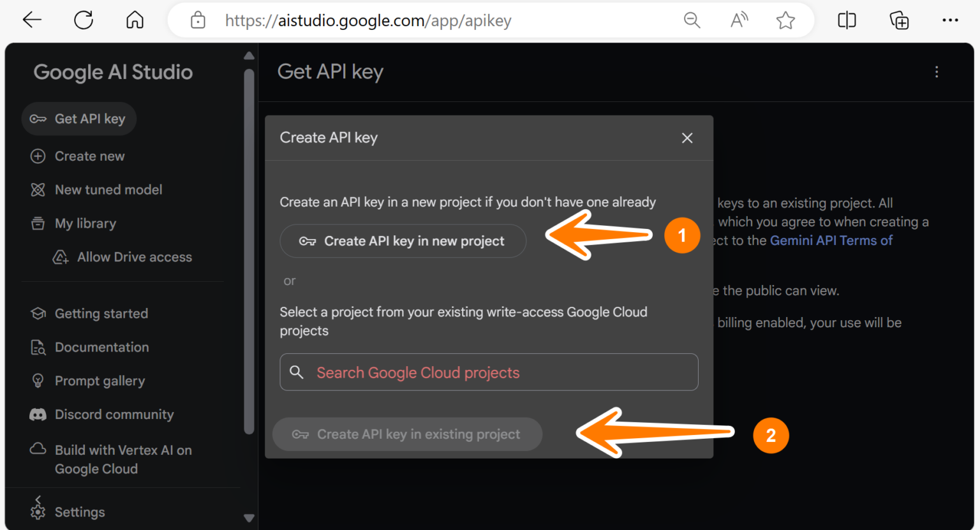Open New tuned model from its sidebar icon
This screenshot has height=530, width=980.
(38, 189)
